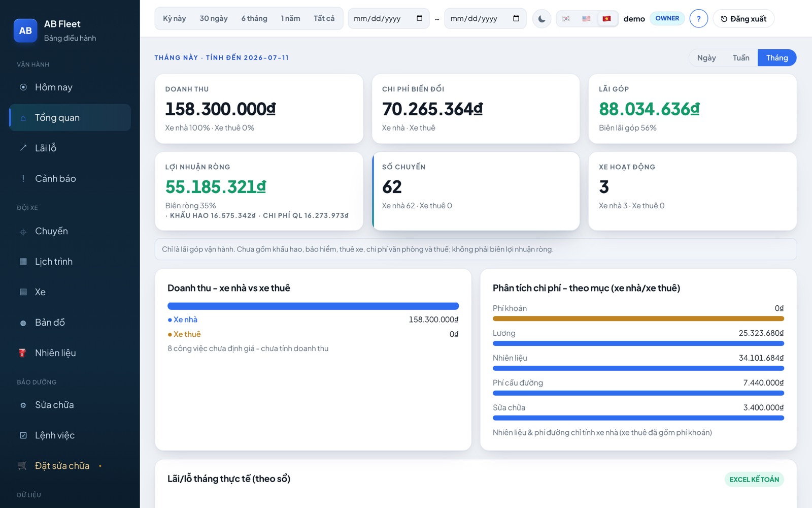Click the Sửa chữa gear icon

[23, 405]
